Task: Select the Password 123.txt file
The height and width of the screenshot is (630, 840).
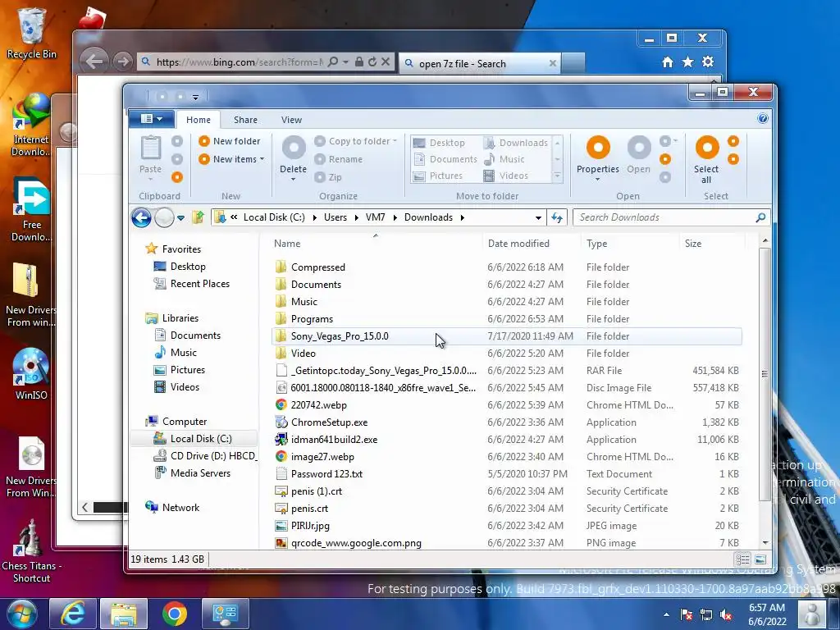Action: (506, 473)
